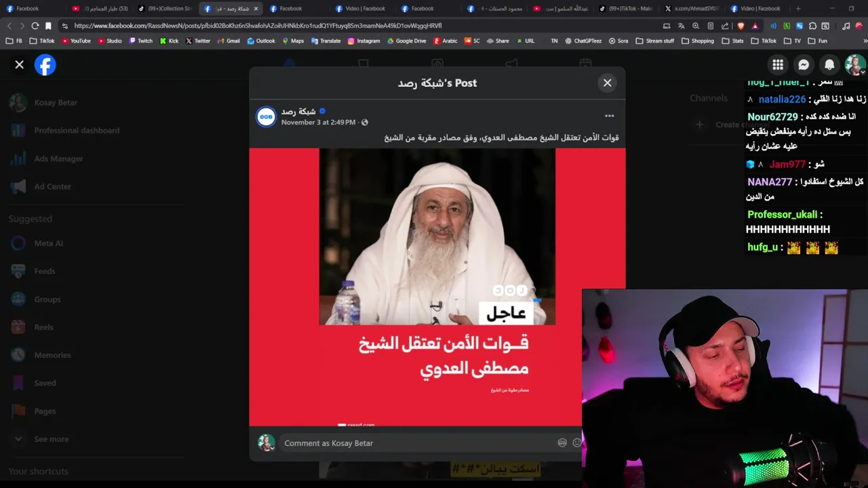This screenshot has height=488, width=868.
Task: Open the Facebook menu grid icon
Action: 778,65
